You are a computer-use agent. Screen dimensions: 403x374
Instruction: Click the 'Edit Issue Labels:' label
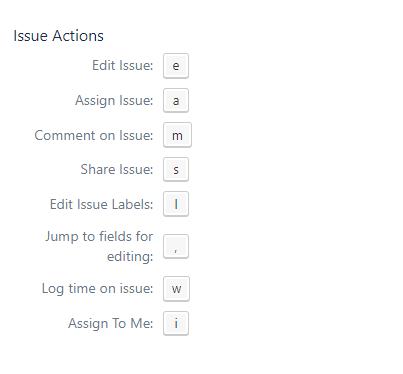(102, 204)
